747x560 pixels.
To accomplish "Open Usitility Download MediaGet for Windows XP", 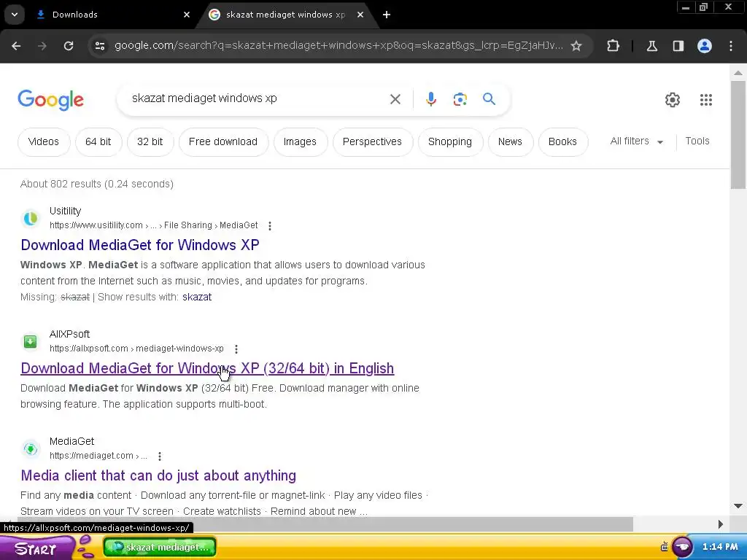I will point(140,245).
